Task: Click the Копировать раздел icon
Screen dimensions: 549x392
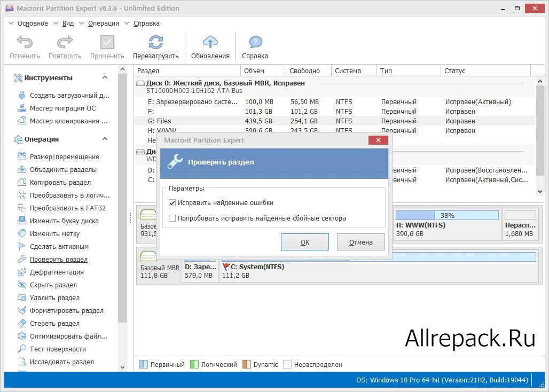Action: tap(22, 182)
